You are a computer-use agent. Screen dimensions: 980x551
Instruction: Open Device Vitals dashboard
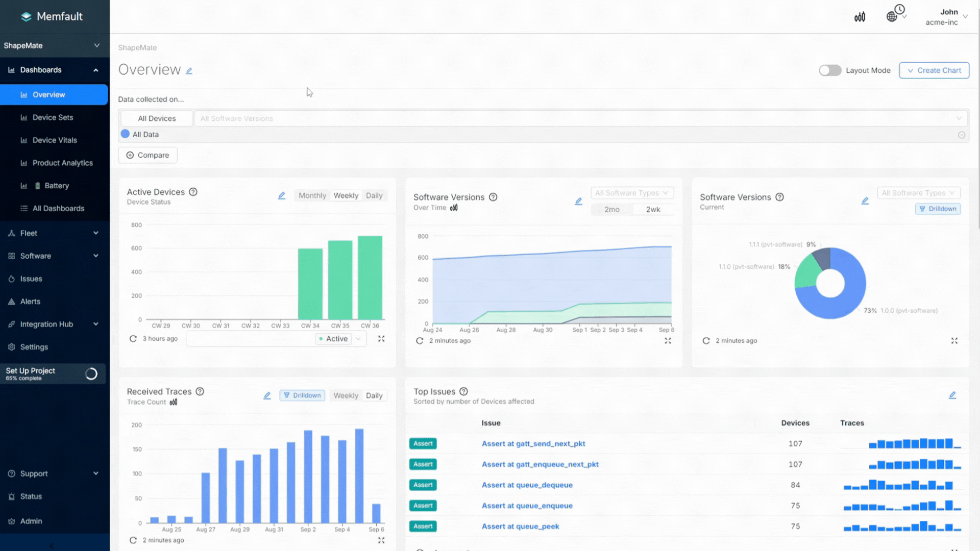click(x=55, y=140)
